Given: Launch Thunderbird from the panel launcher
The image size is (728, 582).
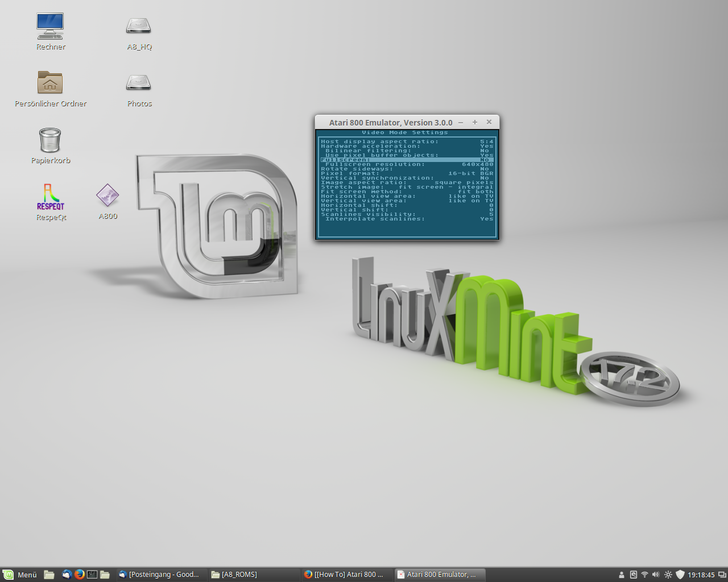Looking at the screenshot, I should point(67,575).
